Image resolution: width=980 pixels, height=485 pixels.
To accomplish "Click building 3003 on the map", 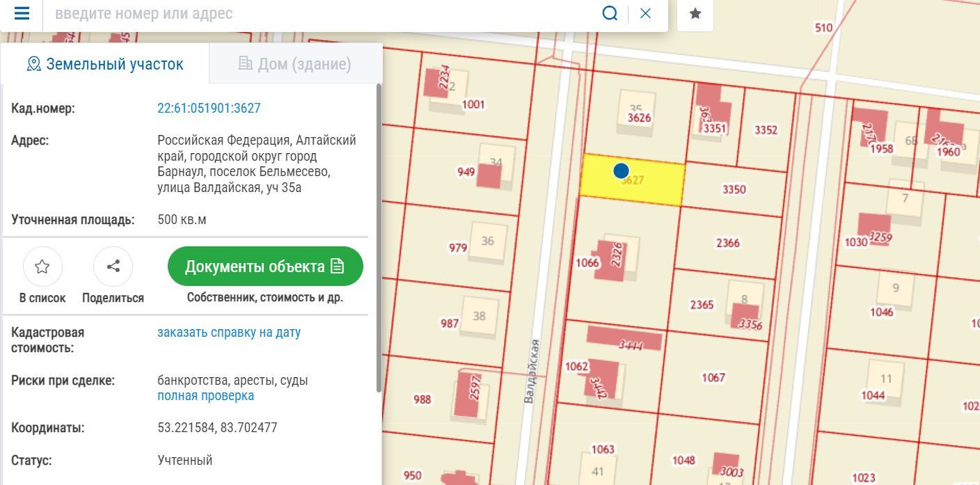I will 727,466.
